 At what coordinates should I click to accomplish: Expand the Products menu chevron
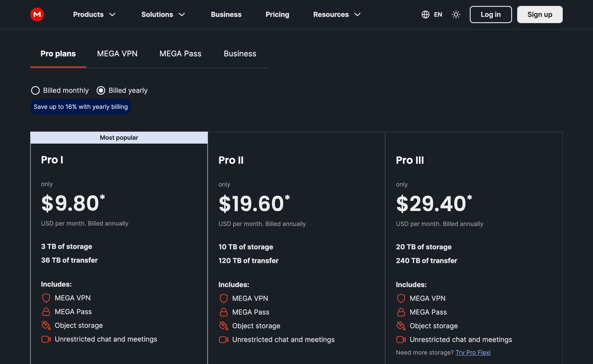pyautogui.click(x=112, y=14)
